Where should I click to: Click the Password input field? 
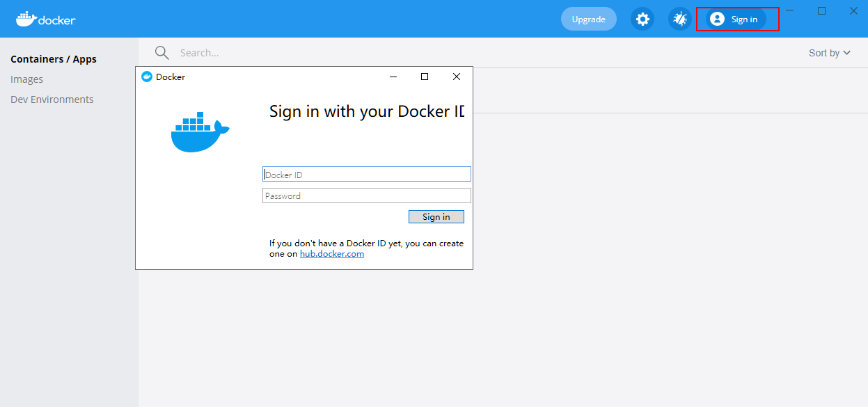tap(367, 195)
